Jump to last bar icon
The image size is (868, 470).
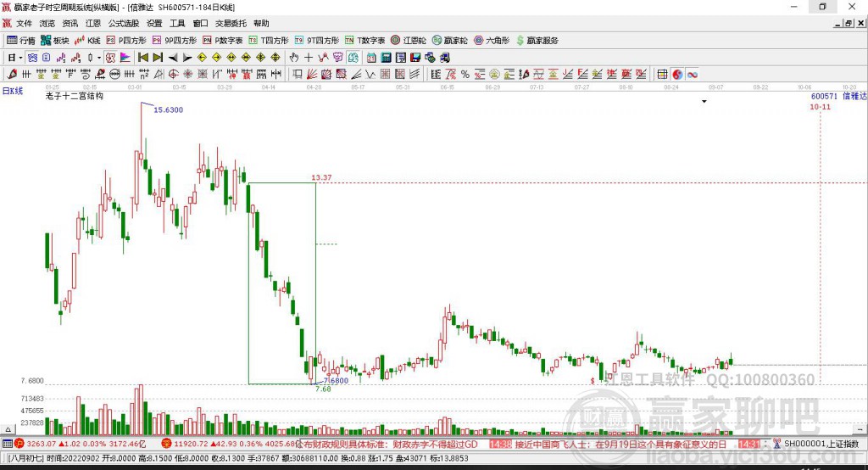pyautogui.click(x=158, y=58)
